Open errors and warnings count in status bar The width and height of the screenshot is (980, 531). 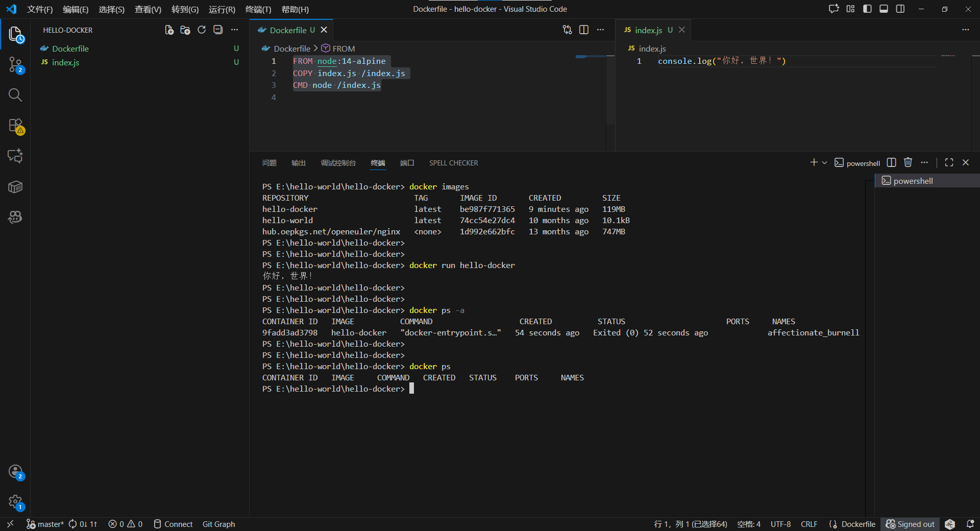(x=125, y=524)
